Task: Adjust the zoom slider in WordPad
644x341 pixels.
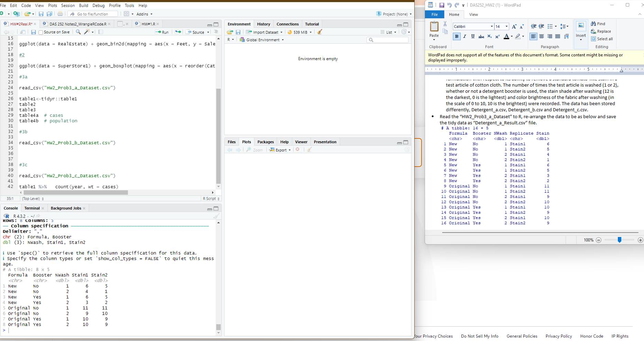Action: 620,240
